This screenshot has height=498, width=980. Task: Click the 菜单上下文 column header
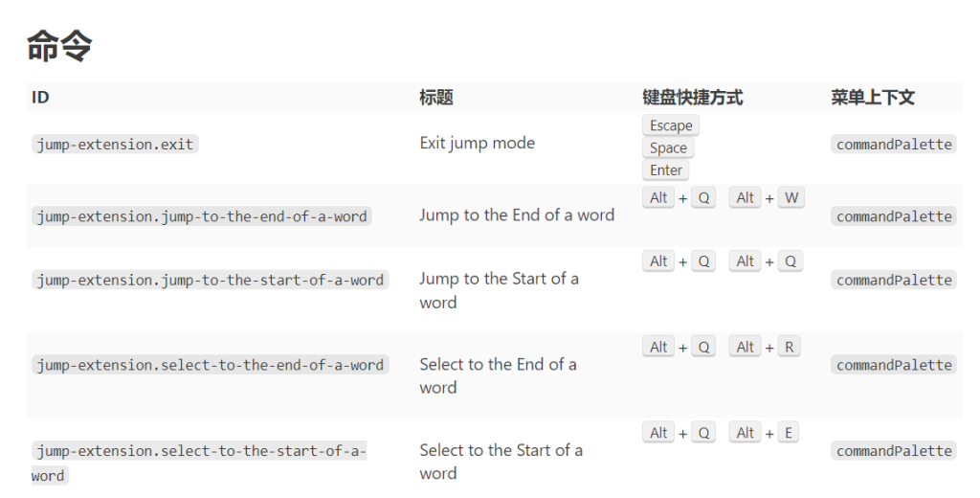[x=872, y=97]
